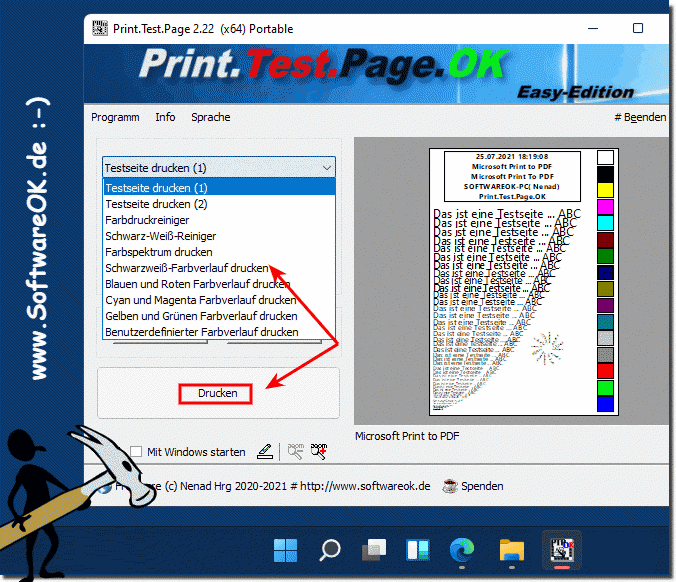This screenshot has width=676, height=582.
Task: Open the Info menu
Action: pos(165,117)
